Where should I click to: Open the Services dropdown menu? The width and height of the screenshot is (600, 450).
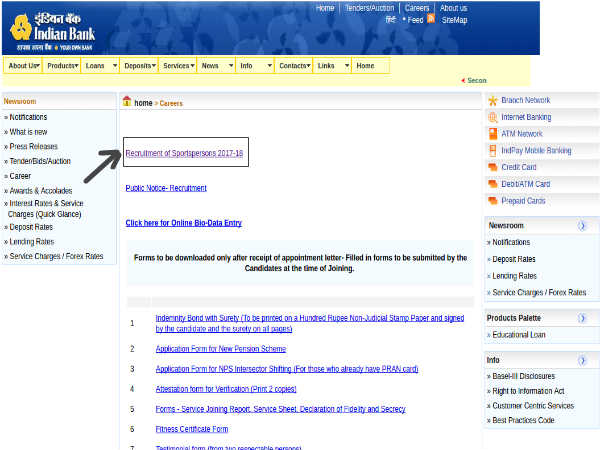pos(178,66)
